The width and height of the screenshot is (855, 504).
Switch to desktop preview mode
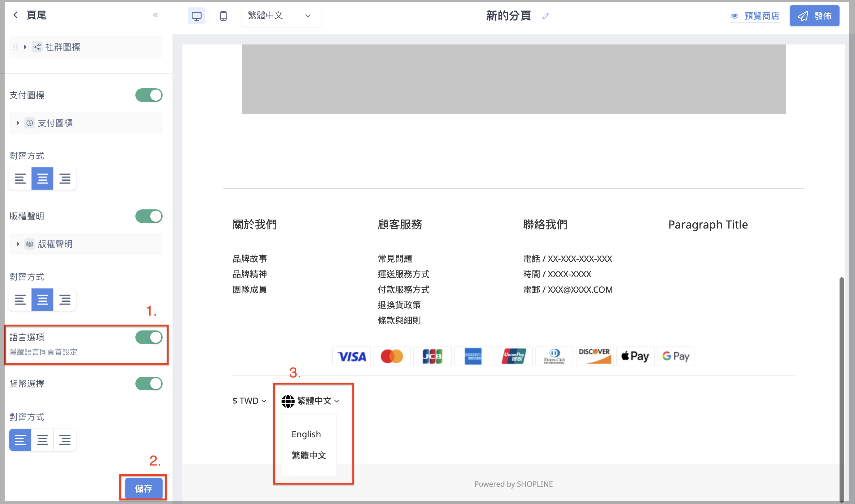196,16
